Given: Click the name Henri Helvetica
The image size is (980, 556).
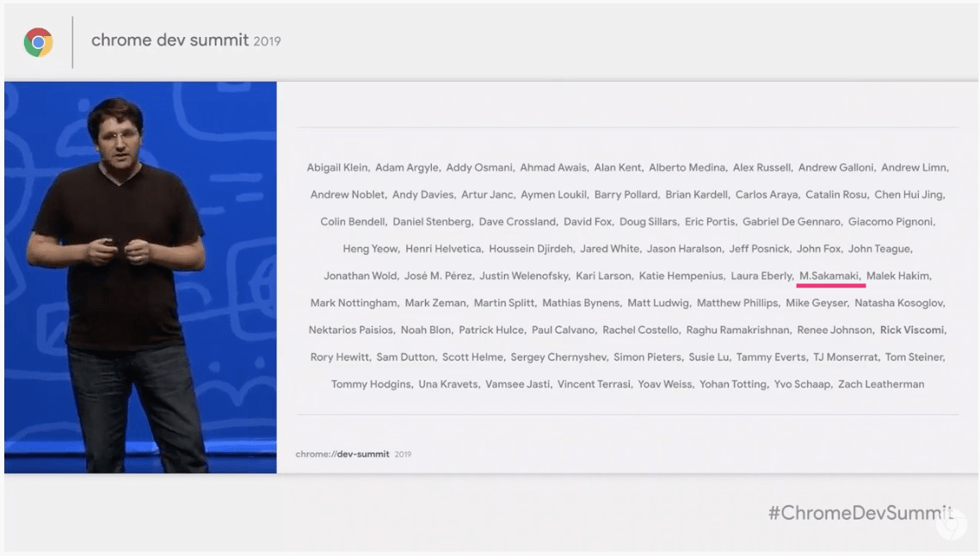Looking at the screenshot, I should pos(443,249).
